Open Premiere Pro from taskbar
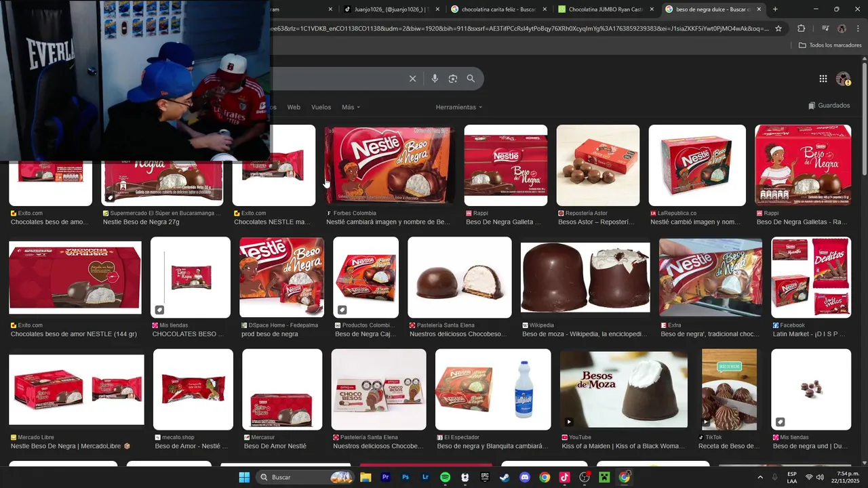Image resolution: width=868 pixels, height=488 pixels. point(386,477)
